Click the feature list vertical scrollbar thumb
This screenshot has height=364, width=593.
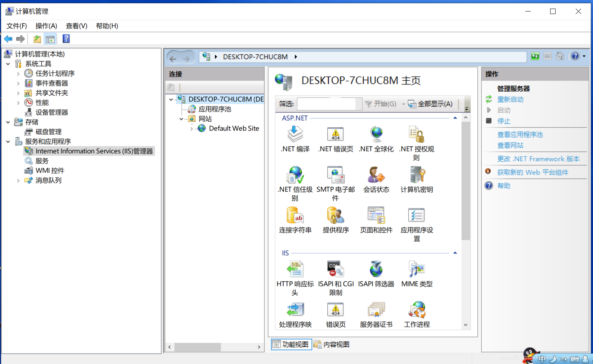pos(466,181)
